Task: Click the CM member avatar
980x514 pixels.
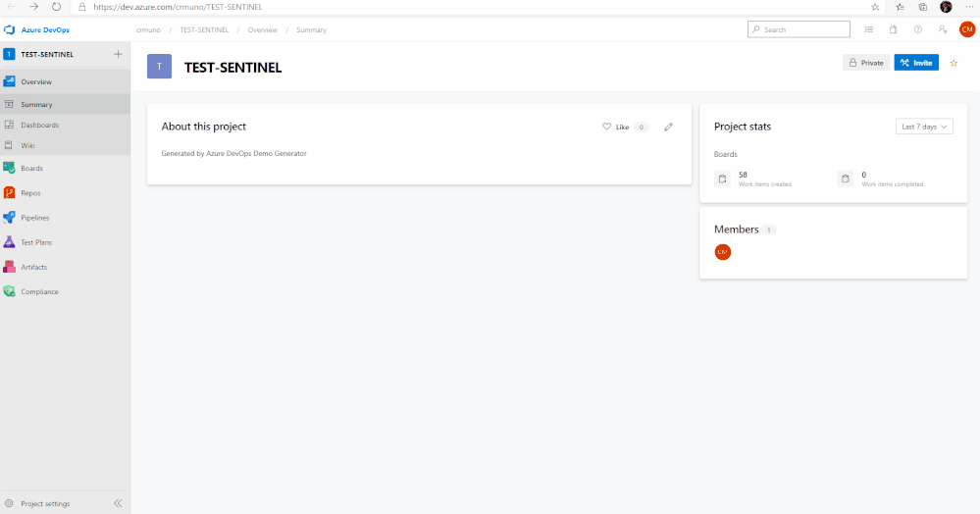Action: (x=723, y=252)
